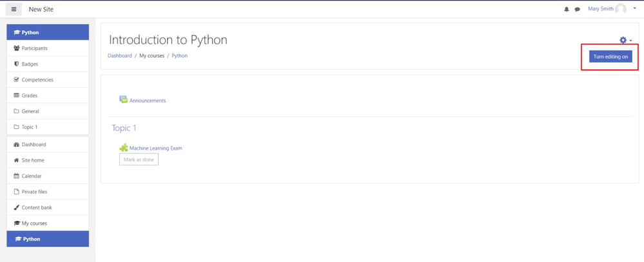Open Content bank from the sidebar
This screenshot has height=262, width=644.
point(48,208)
